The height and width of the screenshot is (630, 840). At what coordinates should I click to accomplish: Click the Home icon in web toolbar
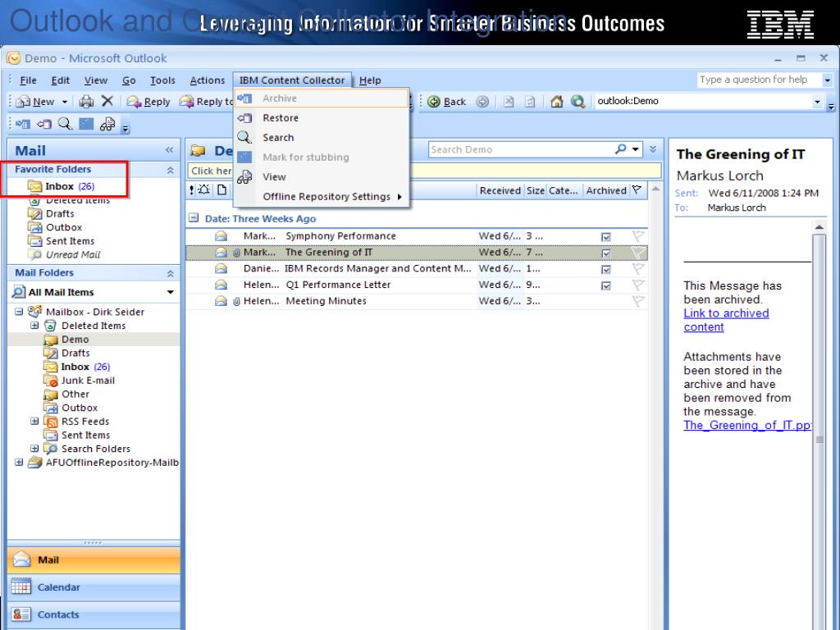557,101
